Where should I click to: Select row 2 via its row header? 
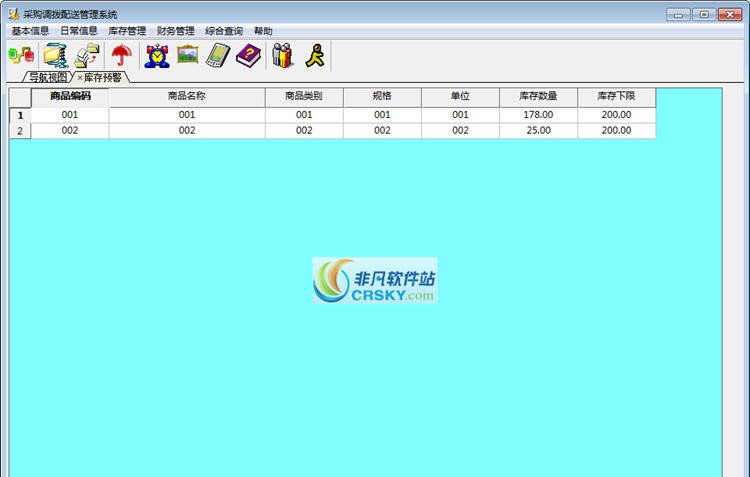[19, 131]
